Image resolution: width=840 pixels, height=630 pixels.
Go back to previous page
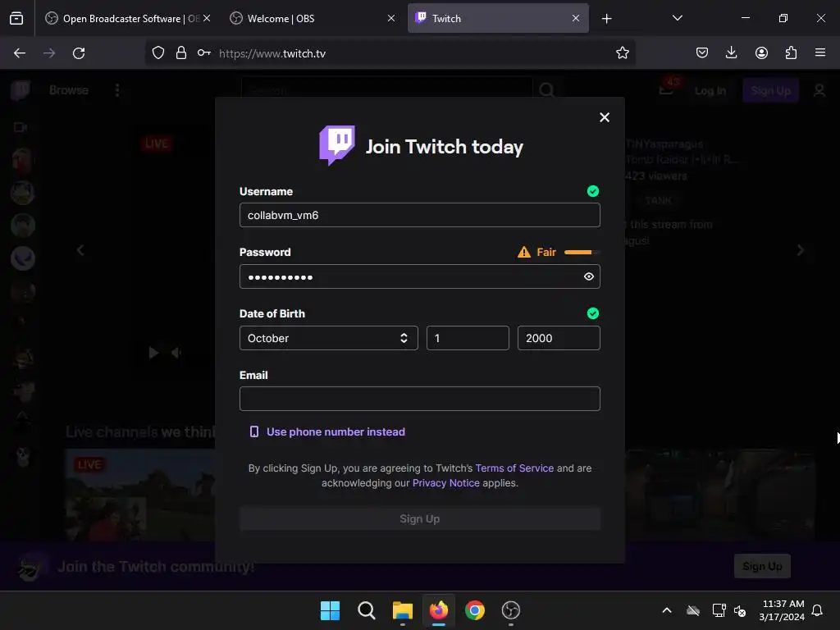(x=20, y=53)
